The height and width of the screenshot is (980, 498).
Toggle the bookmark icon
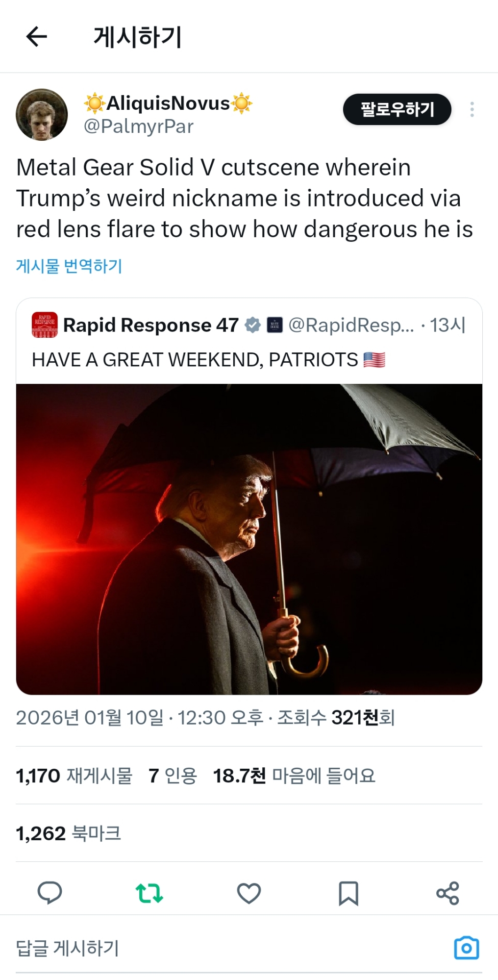(x=349, y=893)
